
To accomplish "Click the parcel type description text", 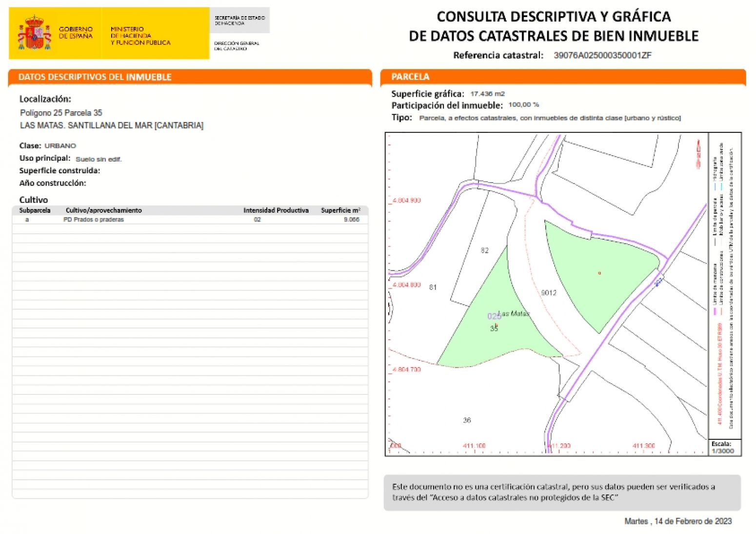I will [x=550, y=118].
